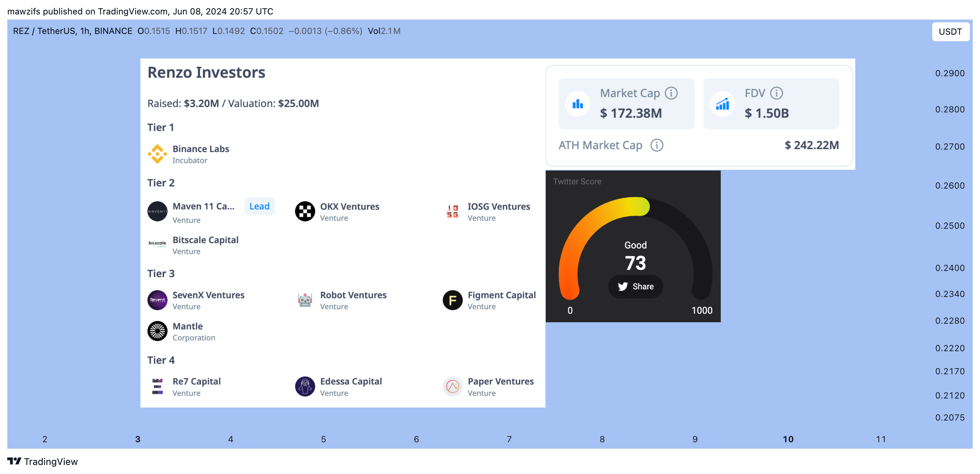Click the Vol 2.1M volume readout
980x474 pixels.
click(x=384, y=31)
